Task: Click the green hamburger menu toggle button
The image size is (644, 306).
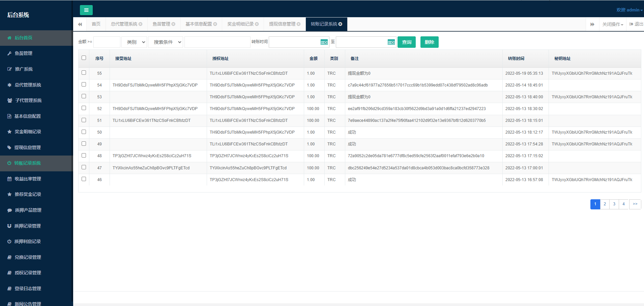Action: (x=86, y=10)
